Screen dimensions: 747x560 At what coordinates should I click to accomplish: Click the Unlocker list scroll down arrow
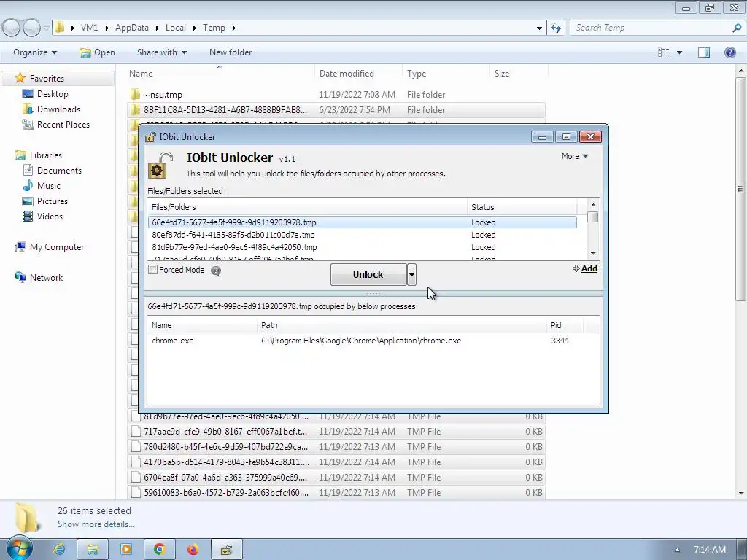coord(593,253)
